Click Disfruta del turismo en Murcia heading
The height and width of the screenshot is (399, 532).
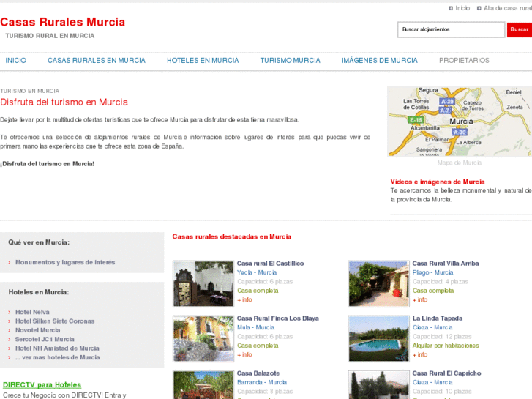[64, 102]
